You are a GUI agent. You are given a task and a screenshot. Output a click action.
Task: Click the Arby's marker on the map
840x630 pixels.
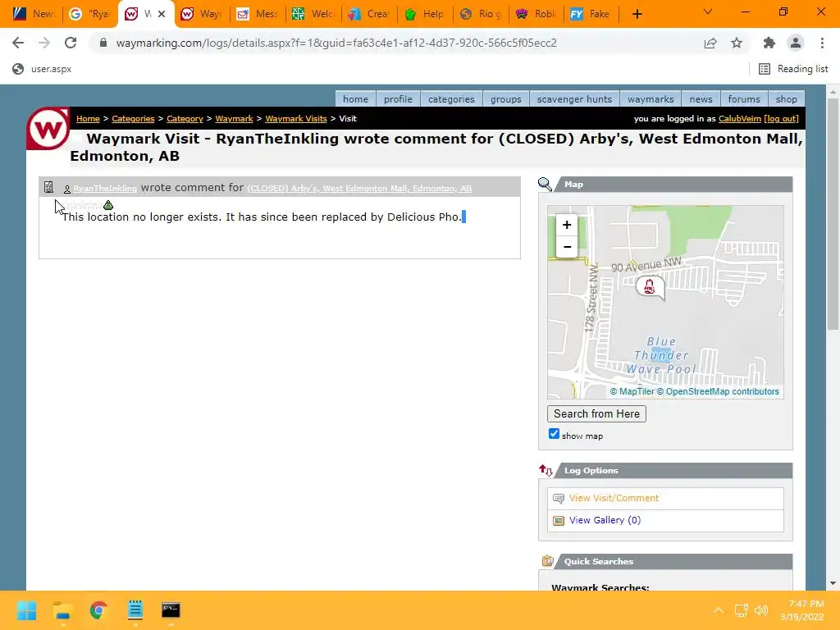tap(650, 287)
